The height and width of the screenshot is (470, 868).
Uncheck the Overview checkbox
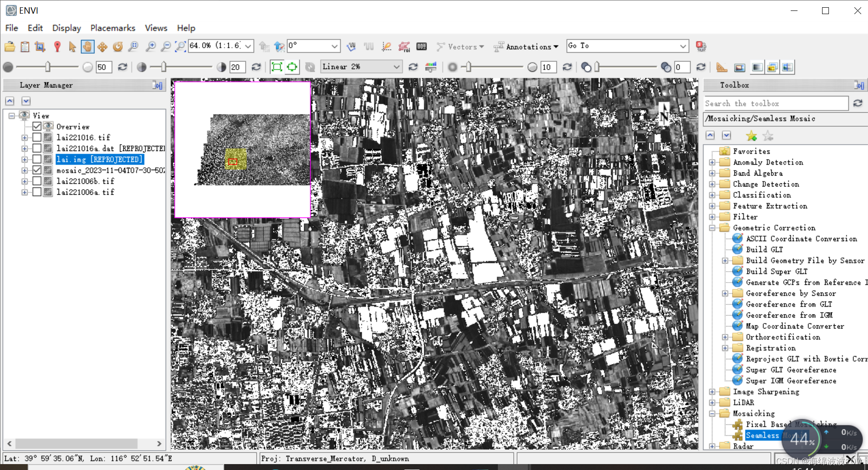coord(37,126)
